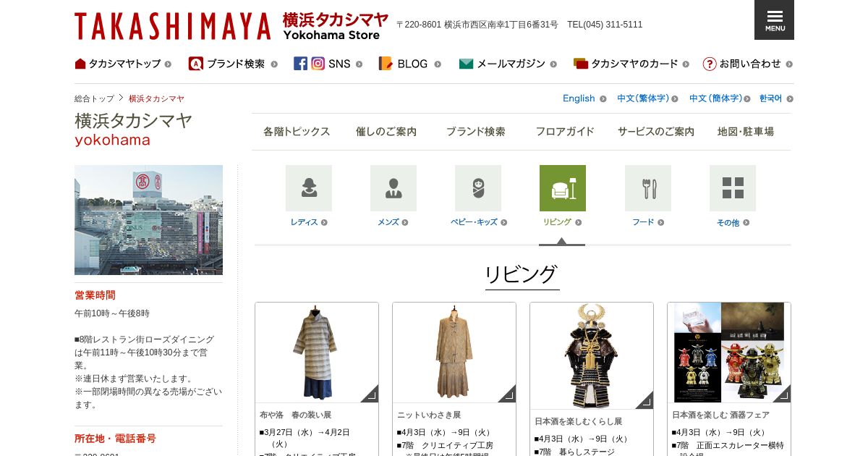868x456 pixels.
Task: Click store address text in header
Action: coord(477,25)
